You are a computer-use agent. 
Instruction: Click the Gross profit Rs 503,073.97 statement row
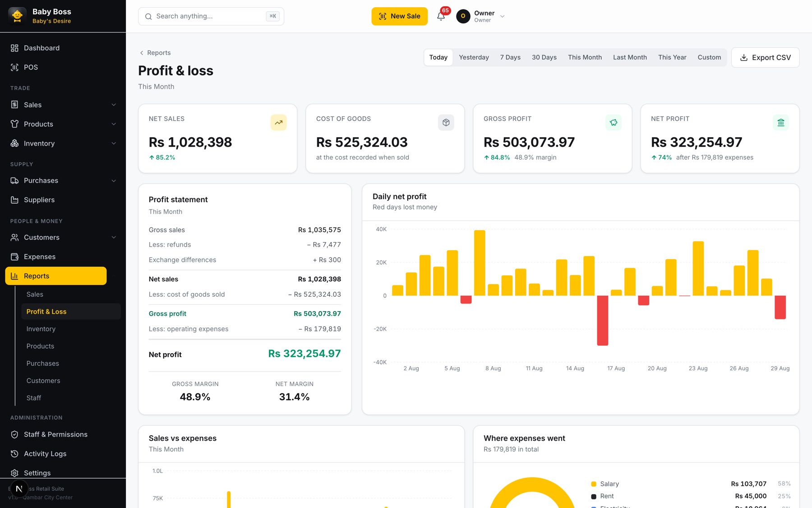[245, 313]
